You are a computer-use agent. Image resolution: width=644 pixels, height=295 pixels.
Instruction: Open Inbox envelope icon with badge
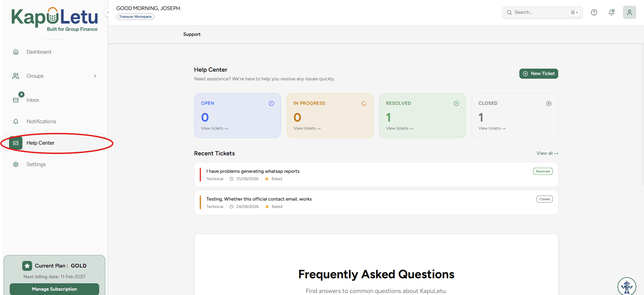(16, 100)
